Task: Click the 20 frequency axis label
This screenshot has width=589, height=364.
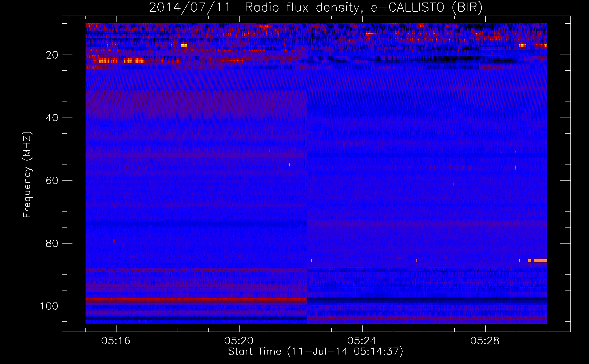Action: coord(52,55)
